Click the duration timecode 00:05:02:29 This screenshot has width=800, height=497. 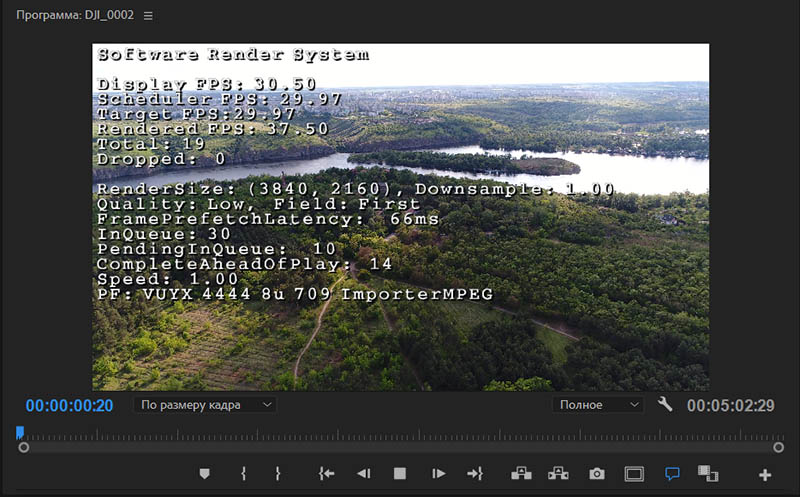731,406
